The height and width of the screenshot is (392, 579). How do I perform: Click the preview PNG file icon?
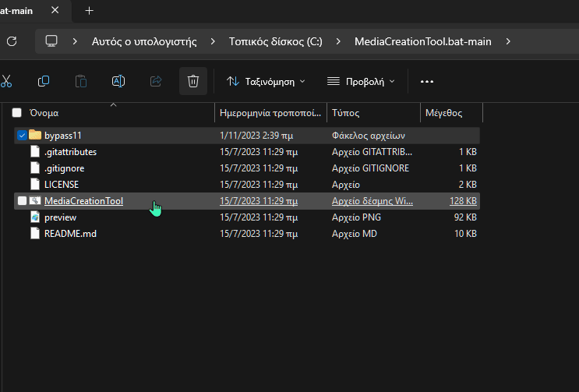click(x=35, y=217)
